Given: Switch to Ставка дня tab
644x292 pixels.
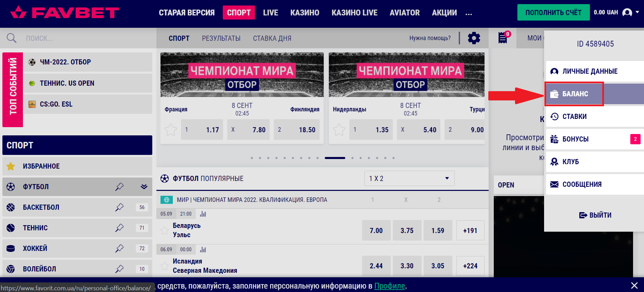Looking at the screenshot, I should tap(272, 38).
